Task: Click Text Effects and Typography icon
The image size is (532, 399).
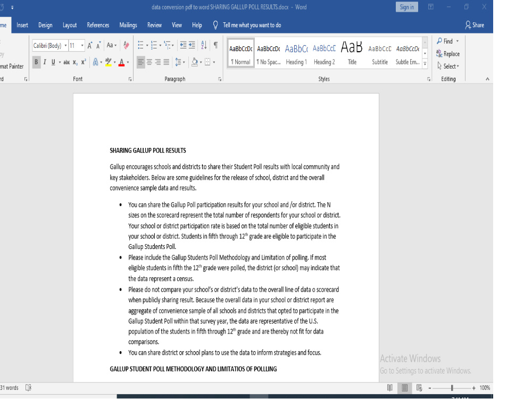Action: tap(95, 62)
